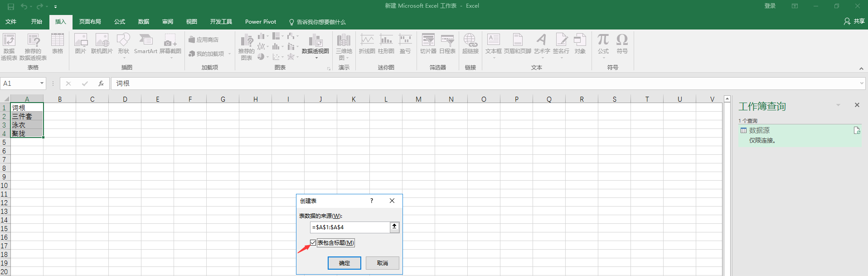This screenshot has width=868, height=276.
Task: Insert an Equation (公式)
Action: point(603,45)
